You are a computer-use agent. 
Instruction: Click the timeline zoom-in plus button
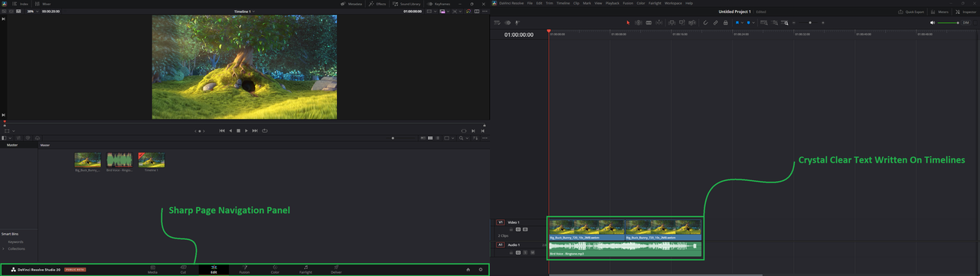pyautogui.click(x=823, y=22)
